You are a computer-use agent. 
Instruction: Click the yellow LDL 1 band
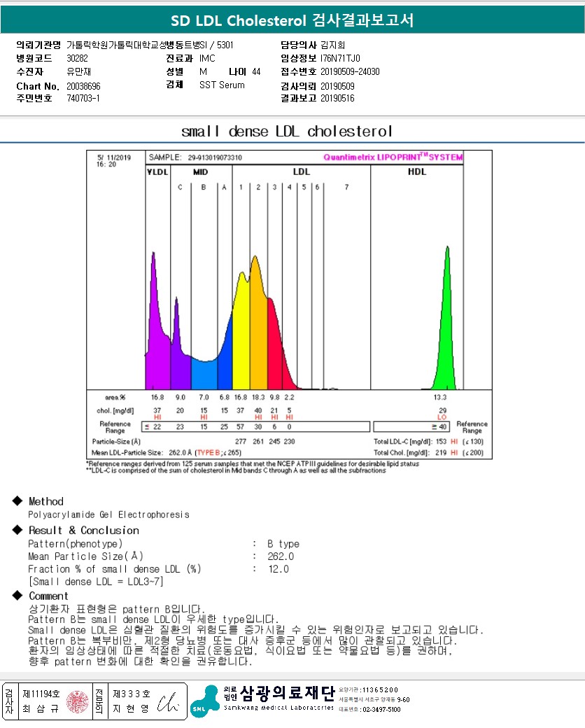pyautogui.click(x=241, y=335)
